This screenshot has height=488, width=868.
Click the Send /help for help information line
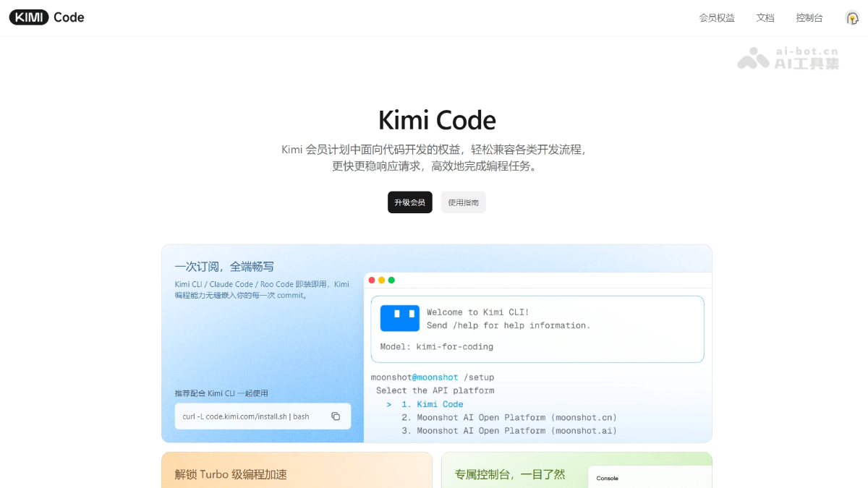(x=509, y=325)
